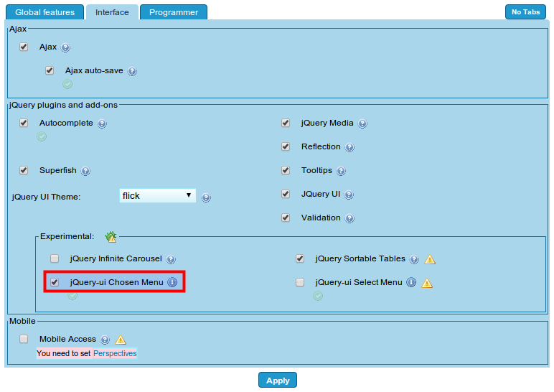Disable the Superfish checkbox
Screen dimensions: 554x392
pyautogui.click(x=24, y=171)
